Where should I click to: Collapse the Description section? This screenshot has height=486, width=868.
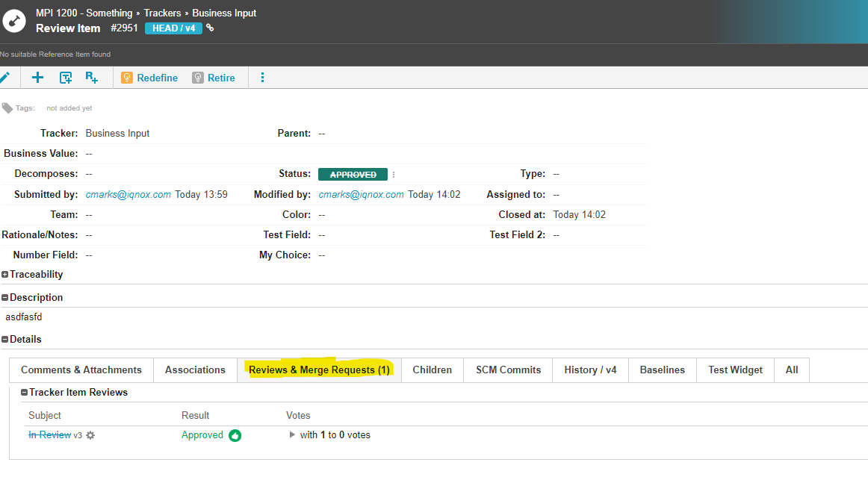5,298
